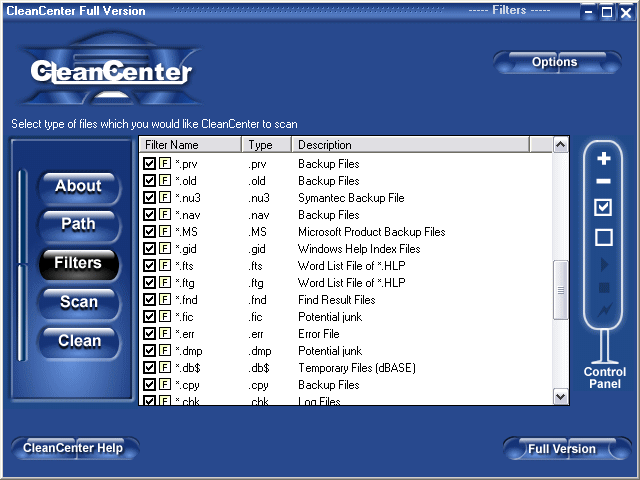This screenshot has height=480, width=640.
Task: Click the plus add-filter icon in Control Panel
Action: click(604, 158)
